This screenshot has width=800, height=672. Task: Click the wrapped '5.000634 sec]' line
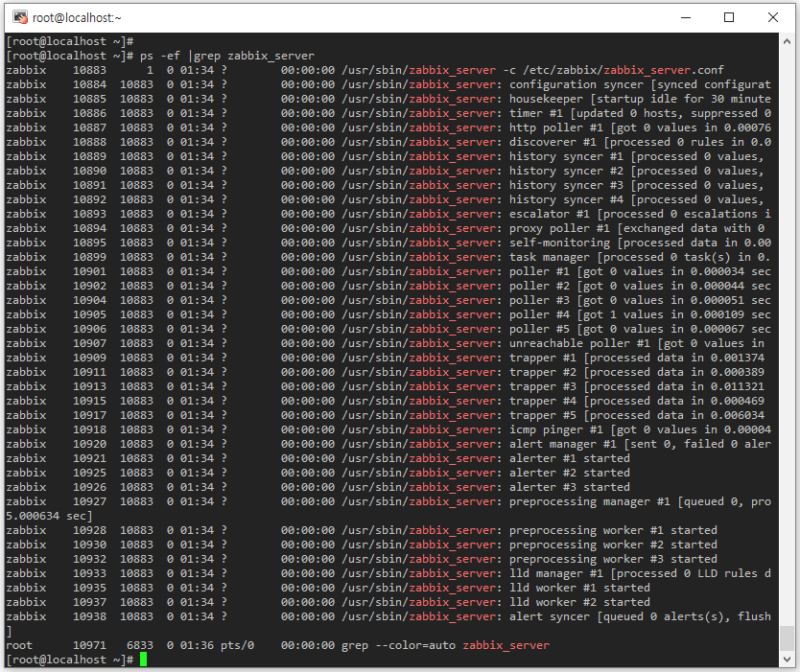(49, 516)
